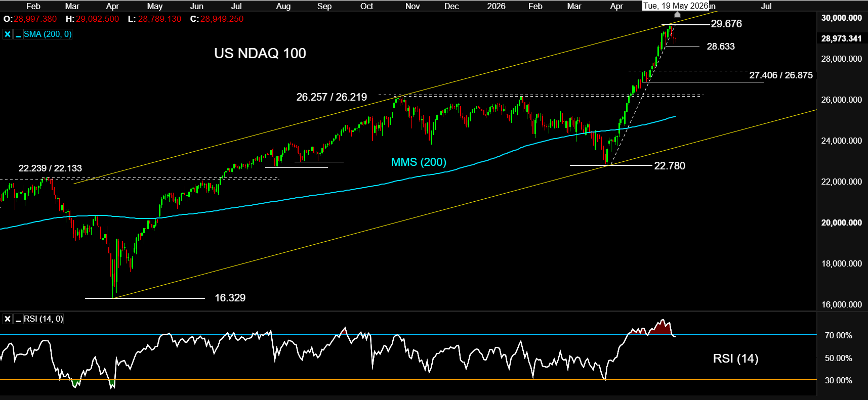This screenshot has width=868, height=400.
Task: Click the 28.633 support level label
Action: click(721, 47)
